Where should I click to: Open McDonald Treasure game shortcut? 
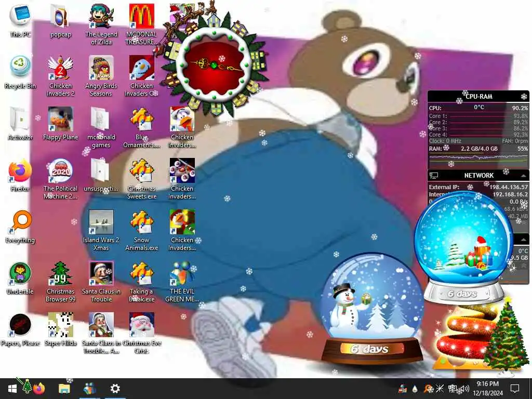coord(141,25)
